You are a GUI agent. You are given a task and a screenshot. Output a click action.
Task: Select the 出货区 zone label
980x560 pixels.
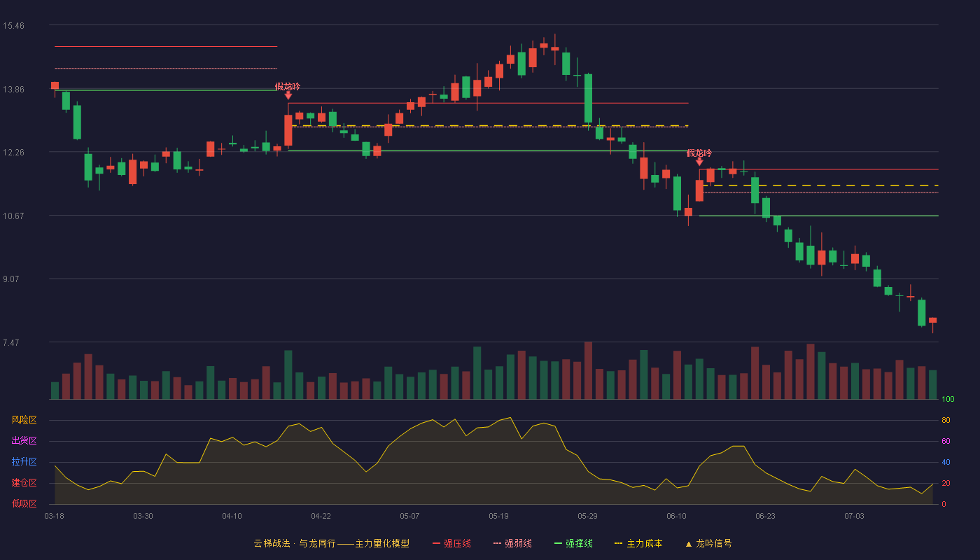24,441
